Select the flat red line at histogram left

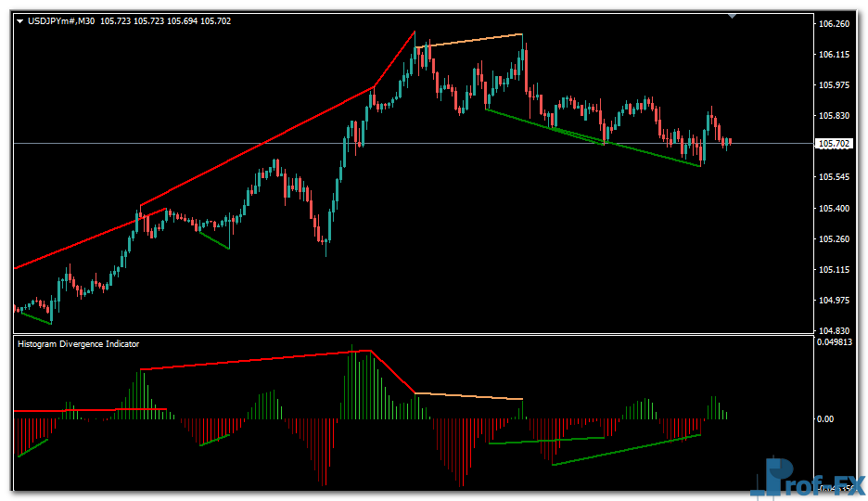pos(65,409)
